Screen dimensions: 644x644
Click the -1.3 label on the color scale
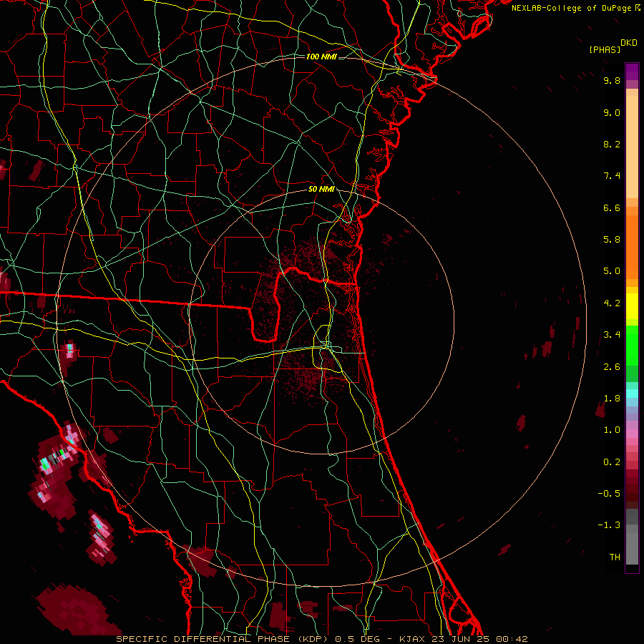click(x=609, y=525)
